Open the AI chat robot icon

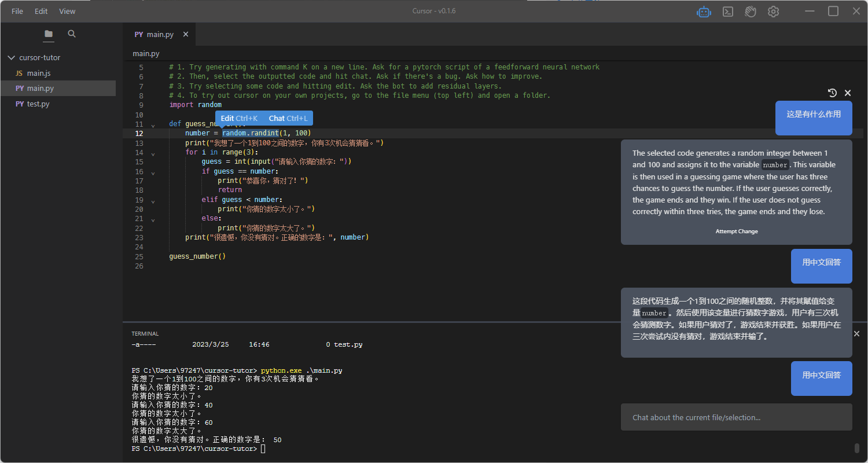point(704,12)
